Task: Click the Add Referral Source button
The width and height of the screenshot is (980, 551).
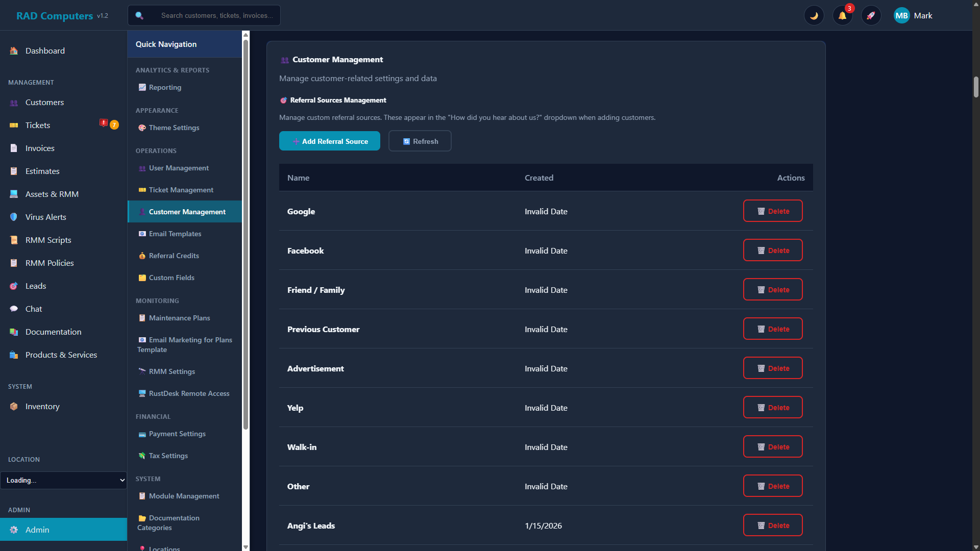Action: click(329, 141)
